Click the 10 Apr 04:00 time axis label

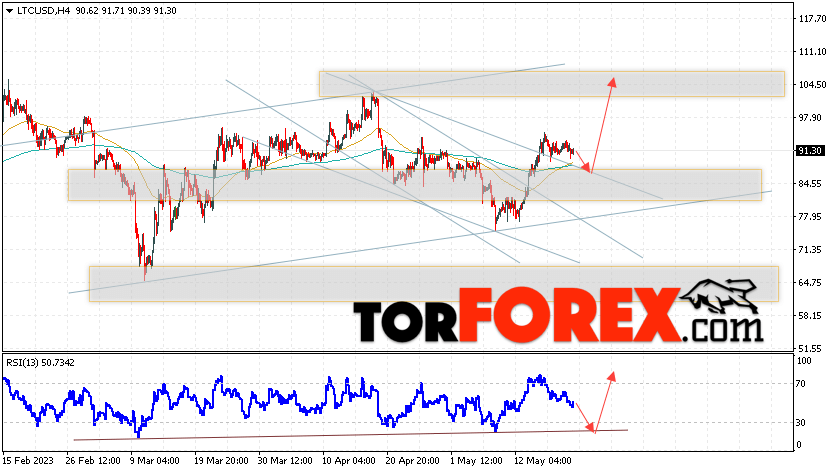point(348,460)
